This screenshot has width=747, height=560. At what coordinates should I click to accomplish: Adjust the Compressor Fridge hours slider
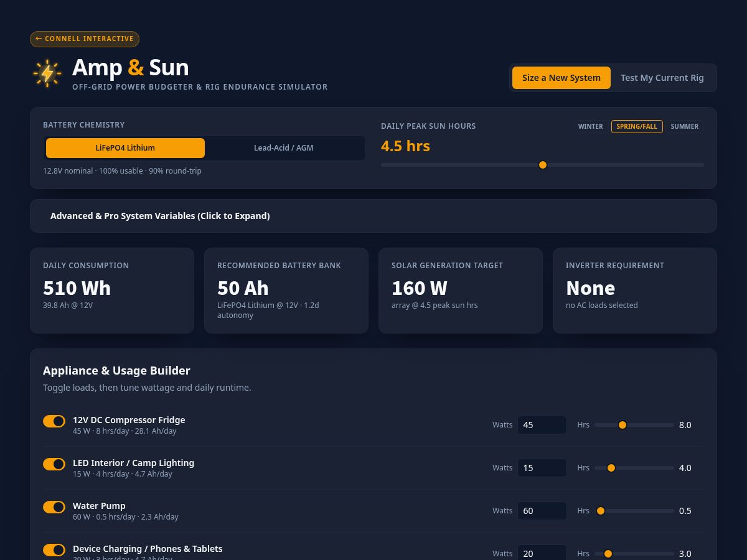click(x=634, y=425)
